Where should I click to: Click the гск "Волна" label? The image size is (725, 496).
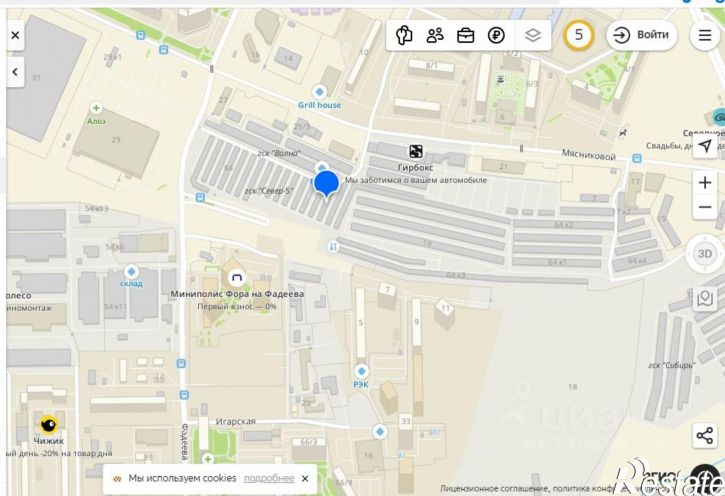(279, 153)
